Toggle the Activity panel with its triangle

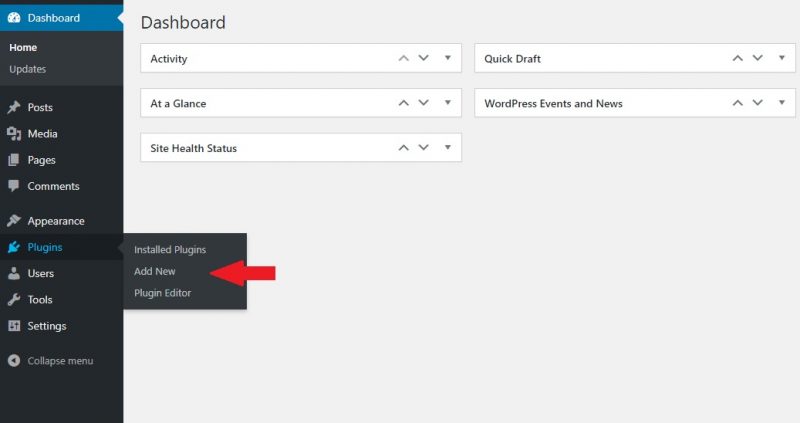(x=447, y=58)
